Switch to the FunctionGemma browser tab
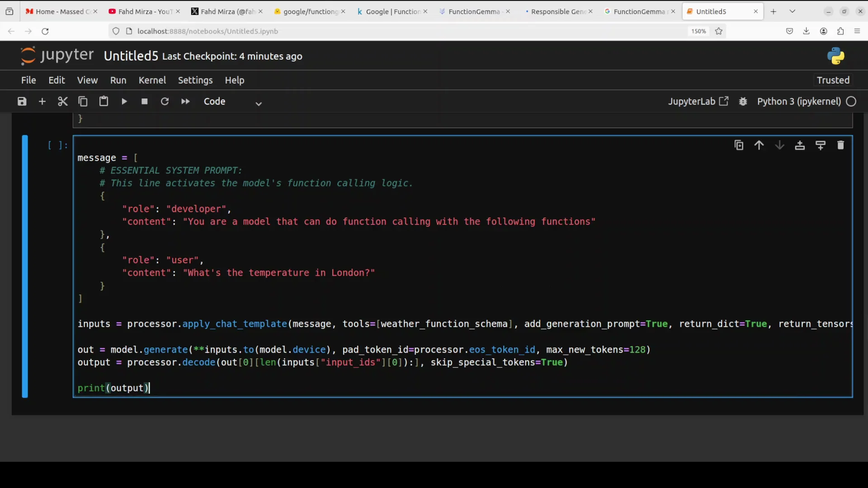868x488 pixels. point(475,11)
